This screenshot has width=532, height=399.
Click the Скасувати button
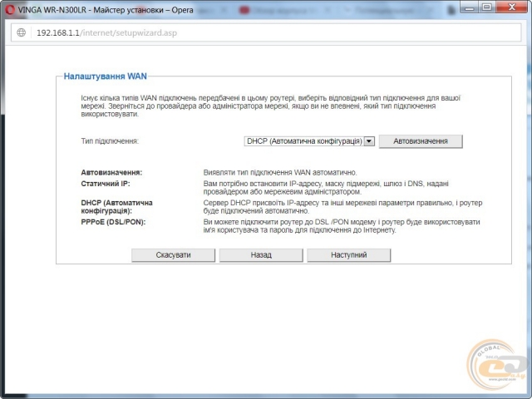point(173,255)
